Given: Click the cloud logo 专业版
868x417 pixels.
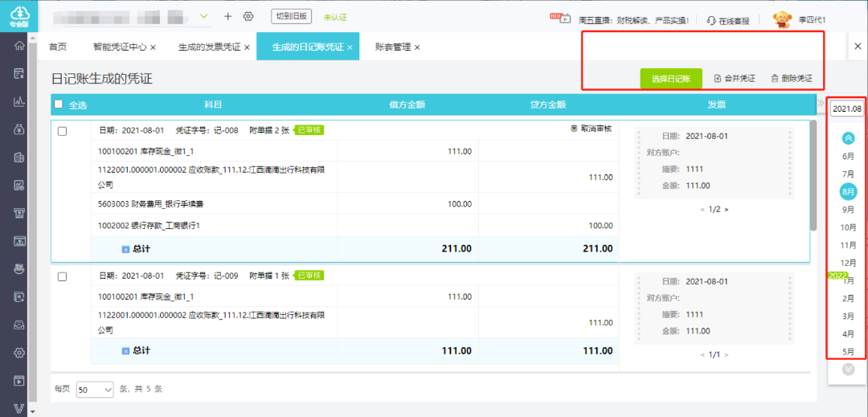Looking at the screenshot, I should 19,17.
